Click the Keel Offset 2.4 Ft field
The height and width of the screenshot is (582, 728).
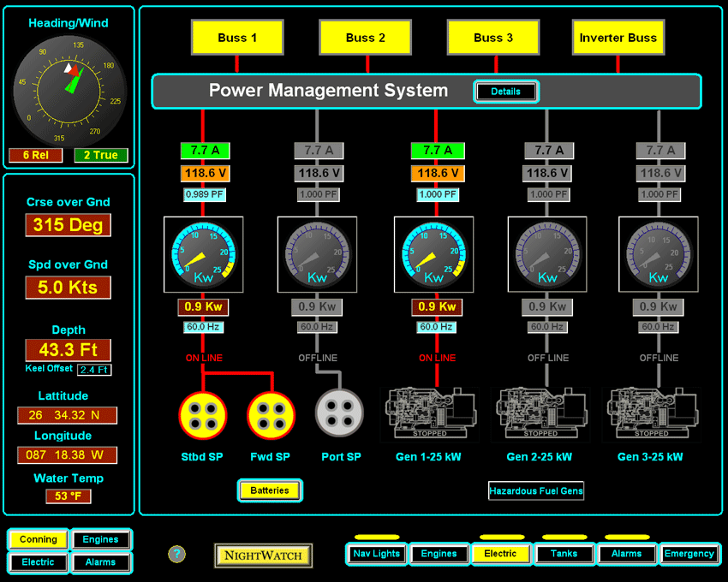click(93, 370)
